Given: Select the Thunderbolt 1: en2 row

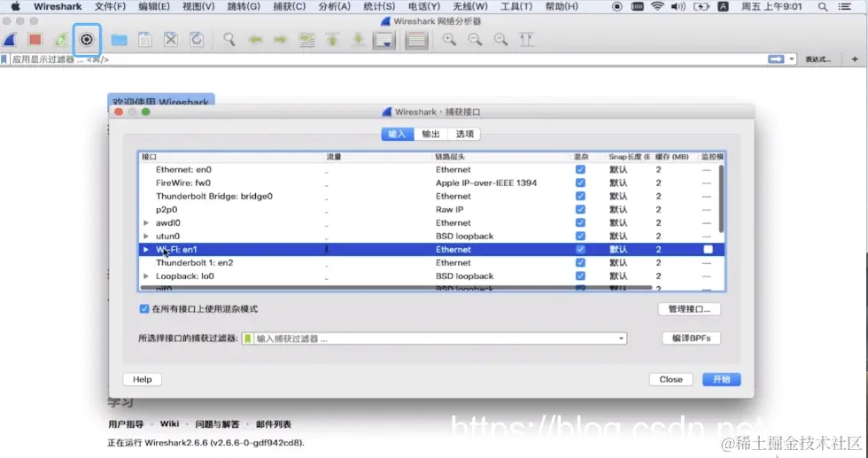Looking at the screenshot, I should pyautogui.click(x=432, y=262).
